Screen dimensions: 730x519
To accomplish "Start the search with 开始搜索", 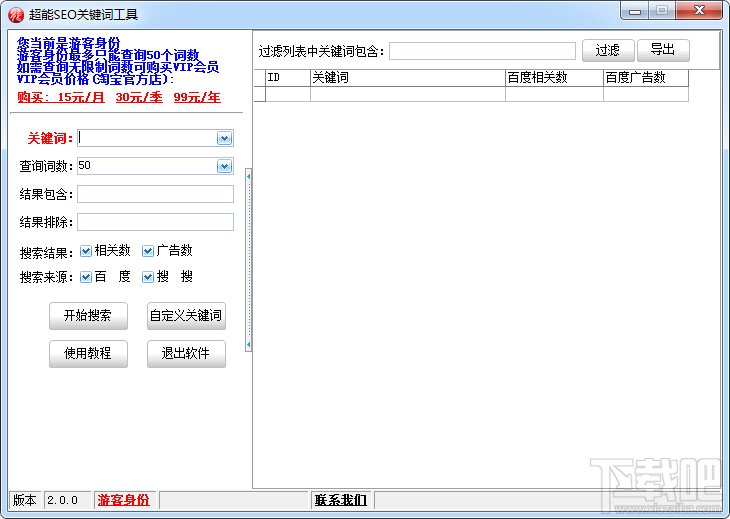I will [88, 316].
